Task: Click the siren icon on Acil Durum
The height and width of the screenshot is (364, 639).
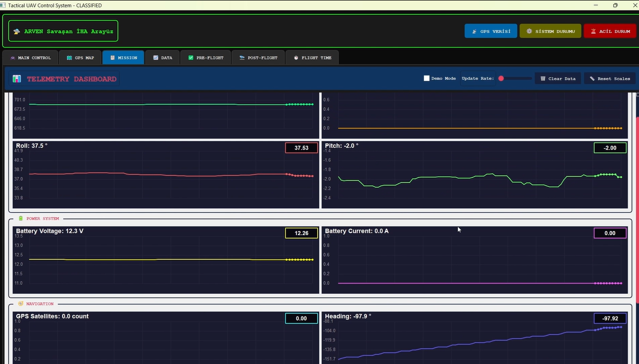Action: [x=593, y=31]
